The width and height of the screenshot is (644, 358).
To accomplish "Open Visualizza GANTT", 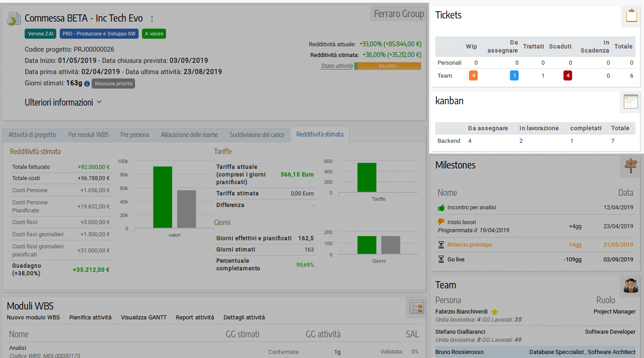I will click(x=143, y=317).
